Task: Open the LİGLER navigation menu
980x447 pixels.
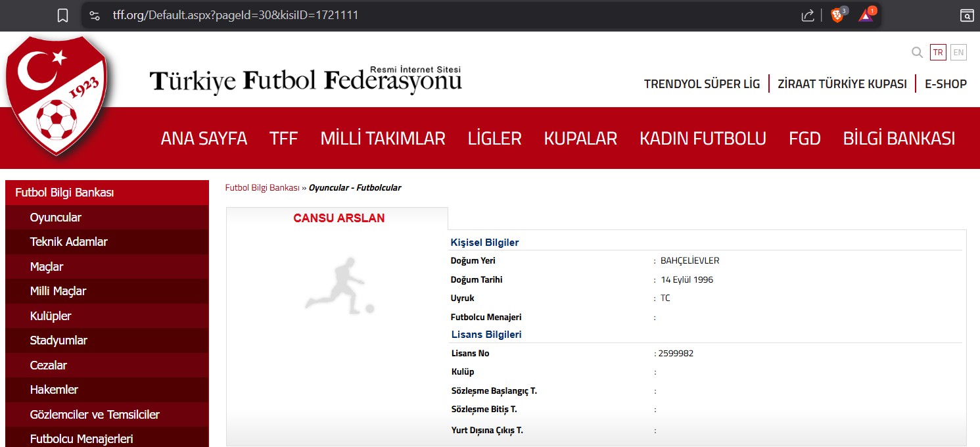Action: tap(494, 138)
